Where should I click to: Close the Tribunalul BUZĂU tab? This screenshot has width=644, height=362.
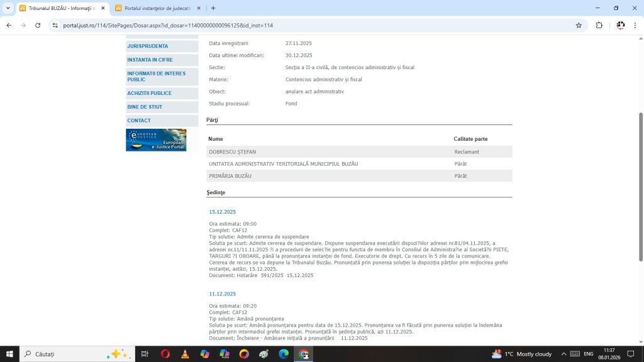pyautogui.click(x=103, y=8)
